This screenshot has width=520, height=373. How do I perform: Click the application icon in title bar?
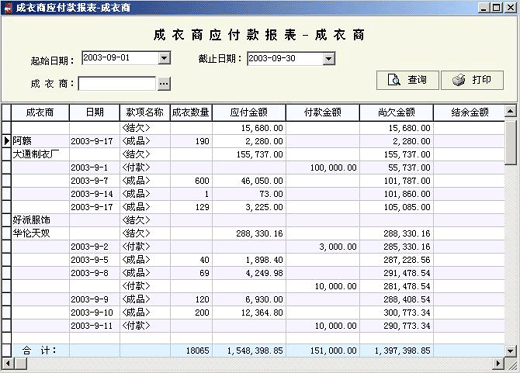[8, 7]
